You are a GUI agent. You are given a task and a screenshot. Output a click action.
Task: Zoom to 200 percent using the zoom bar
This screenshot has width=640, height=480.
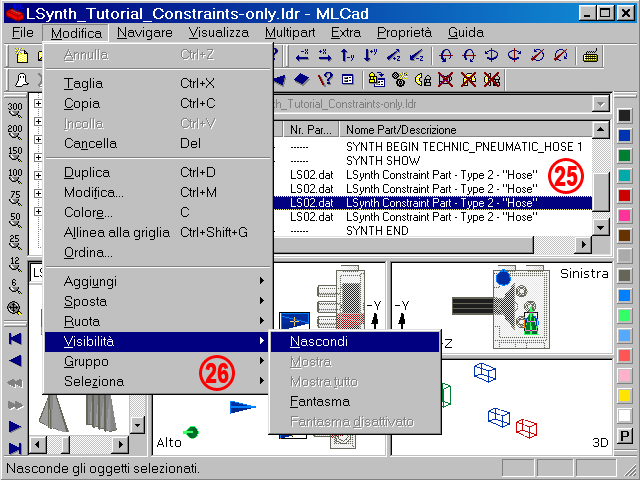(x=15, y=132)
